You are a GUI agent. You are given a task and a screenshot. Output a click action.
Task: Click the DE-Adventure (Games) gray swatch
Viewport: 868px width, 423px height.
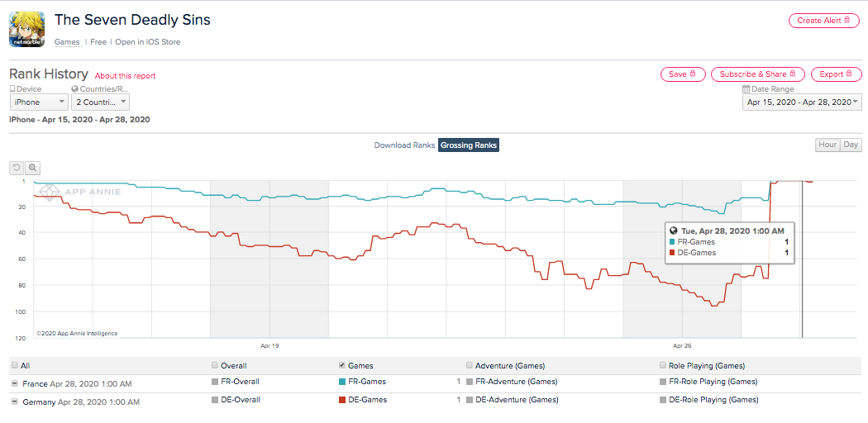[x=470, y=400]
